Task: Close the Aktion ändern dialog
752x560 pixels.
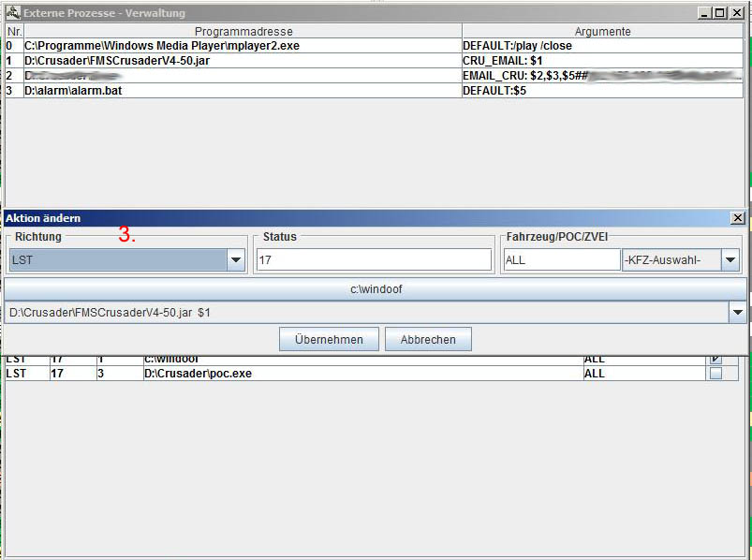Action: point(738,218)
